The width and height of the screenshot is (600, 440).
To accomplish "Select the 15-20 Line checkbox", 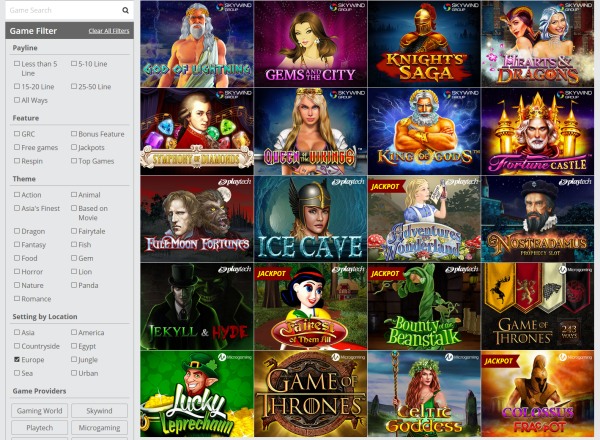I will (x=17, y=86).
